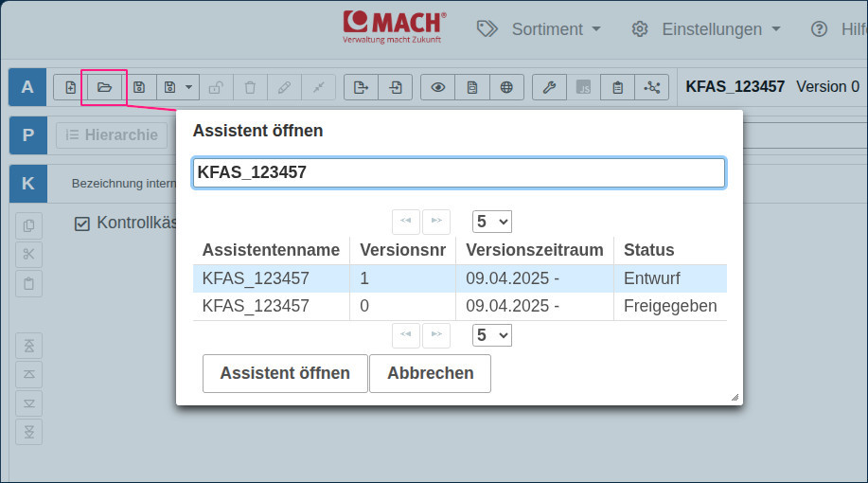Open the lower page size dropdown
Viewport: 868px width, 483px height.
(491, 335)
